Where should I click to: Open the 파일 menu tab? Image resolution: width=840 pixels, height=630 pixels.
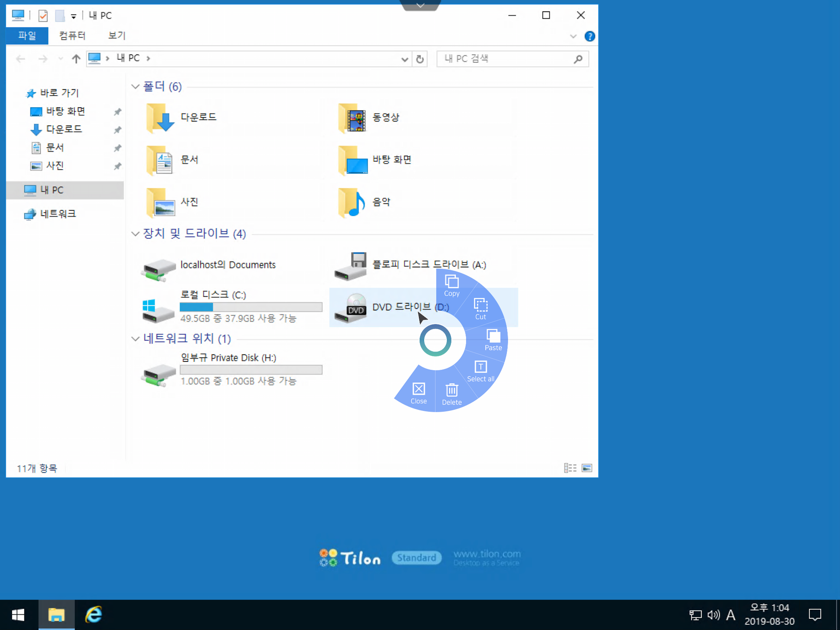pos(27,36)
